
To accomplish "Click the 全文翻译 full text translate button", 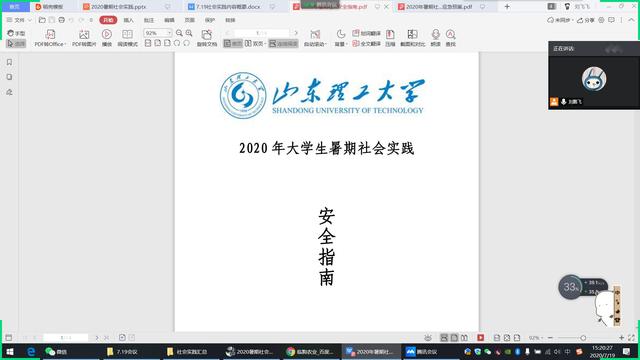I will [367, 44].
